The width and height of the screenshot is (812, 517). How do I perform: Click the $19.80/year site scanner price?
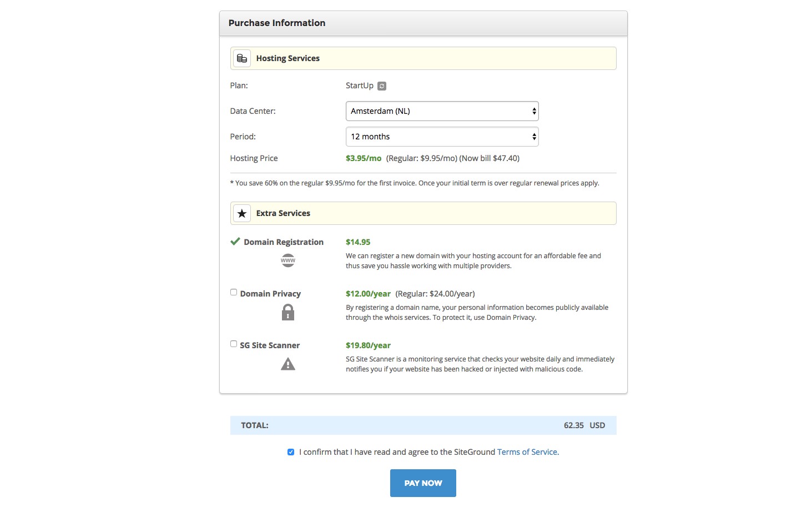(368, 345)
